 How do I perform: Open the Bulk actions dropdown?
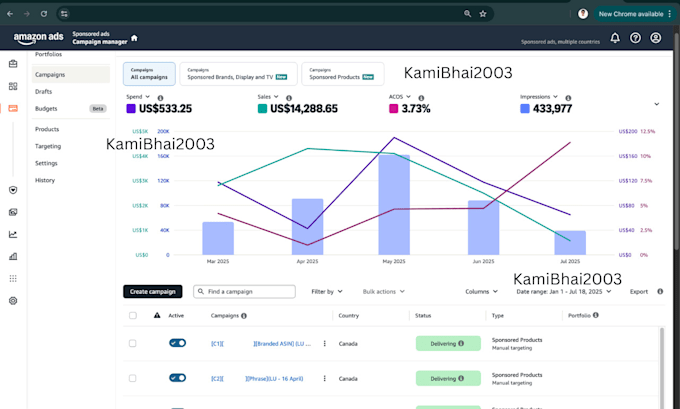tap(384, 291)
